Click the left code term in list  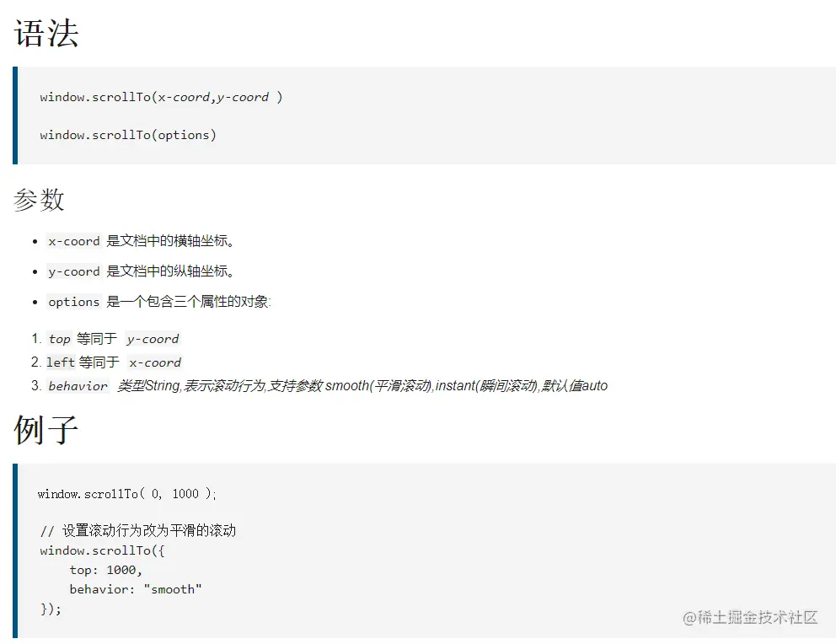(60, 362)
